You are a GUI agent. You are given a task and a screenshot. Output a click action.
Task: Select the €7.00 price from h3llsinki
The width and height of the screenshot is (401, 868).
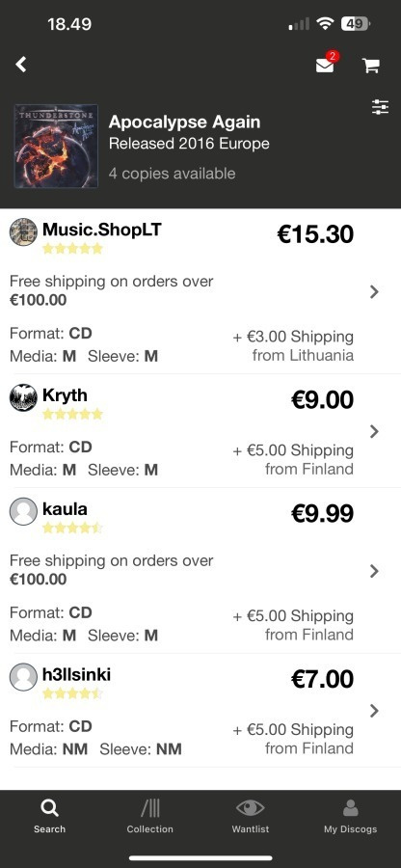click(x=322, y=679)
